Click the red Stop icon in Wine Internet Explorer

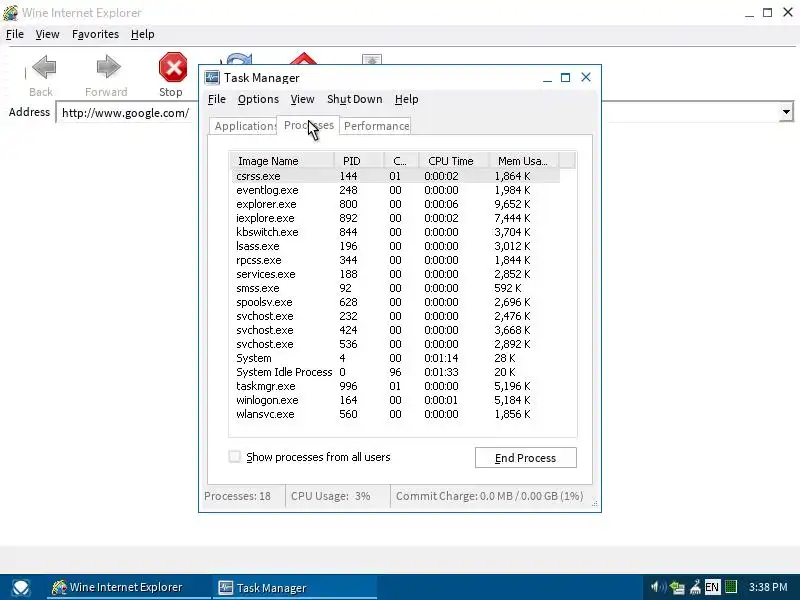click(172, 67)
